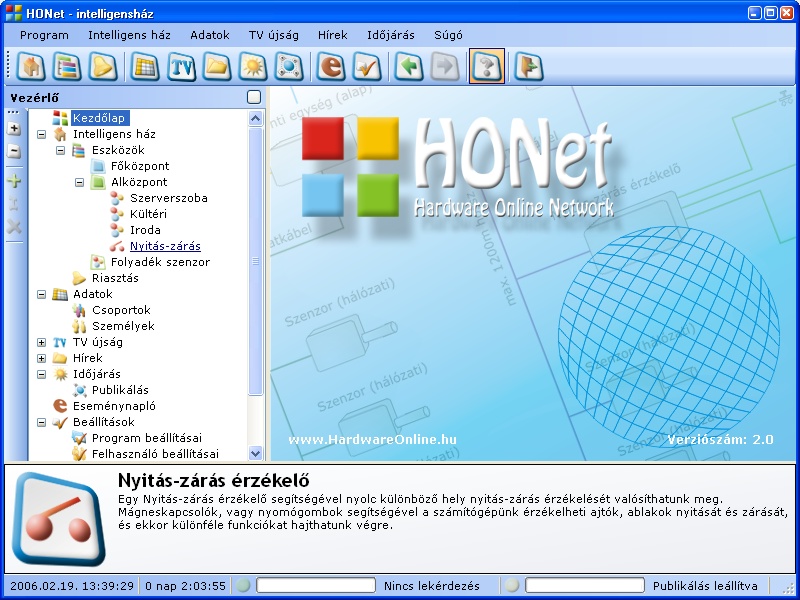Screen dimensions: 800x600
Task: Open Eseménynapló in the tree
Action: pos(114,406)
